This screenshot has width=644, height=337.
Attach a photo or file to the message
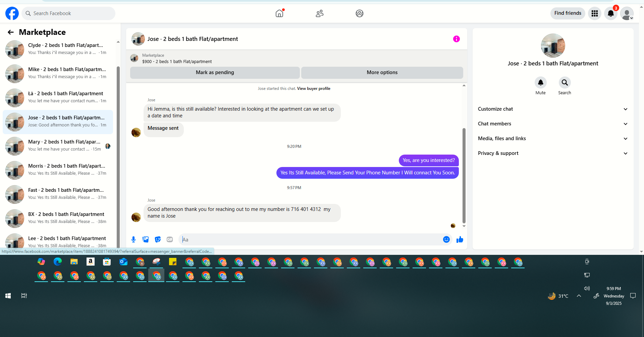(x=146, y=239)
